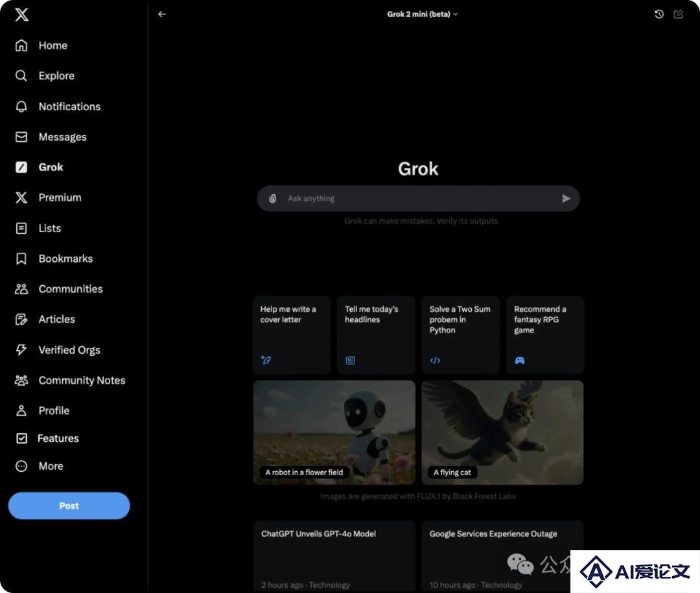Click the Premium X icon
The image size is (700, 593).
tap(21, 198)
